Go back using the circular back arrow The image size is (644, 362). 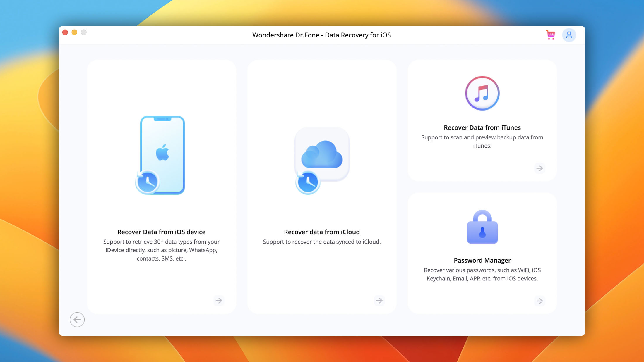coord(77,320)
